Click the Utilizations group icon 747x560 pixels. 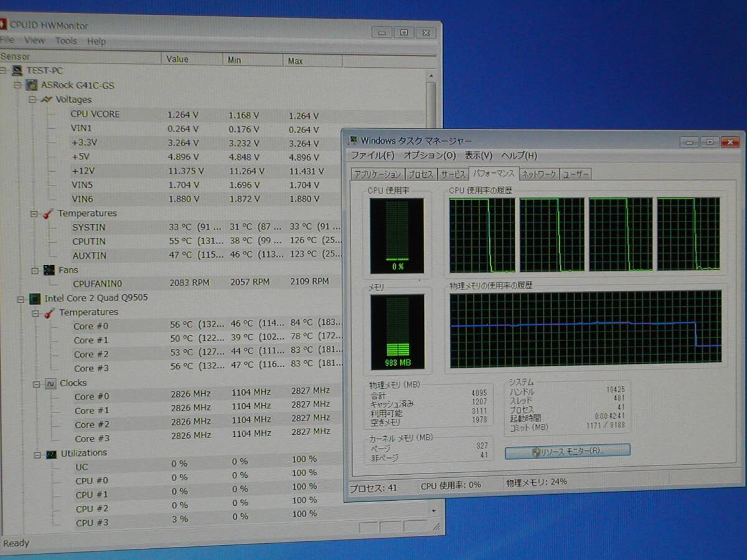(52, 454)
